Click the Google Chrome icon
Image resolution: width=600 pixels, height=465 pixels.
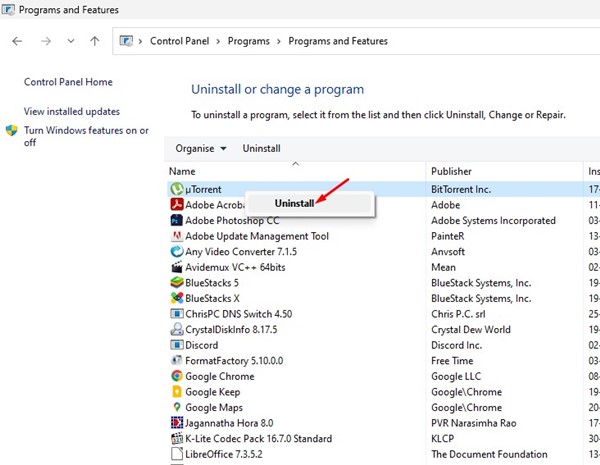tap(177, 376)
